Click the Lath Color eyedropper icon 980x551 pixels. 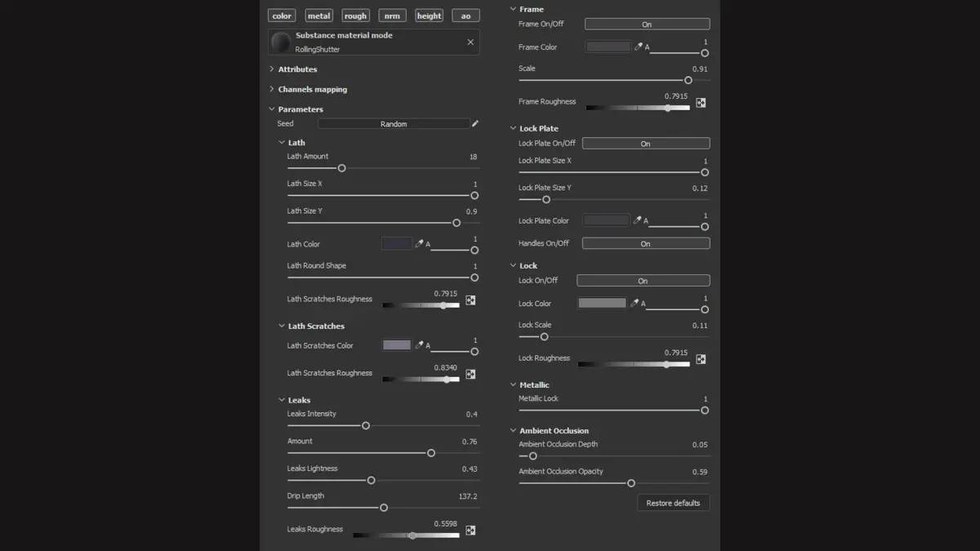pyautogui.click(x=419, y=243)
